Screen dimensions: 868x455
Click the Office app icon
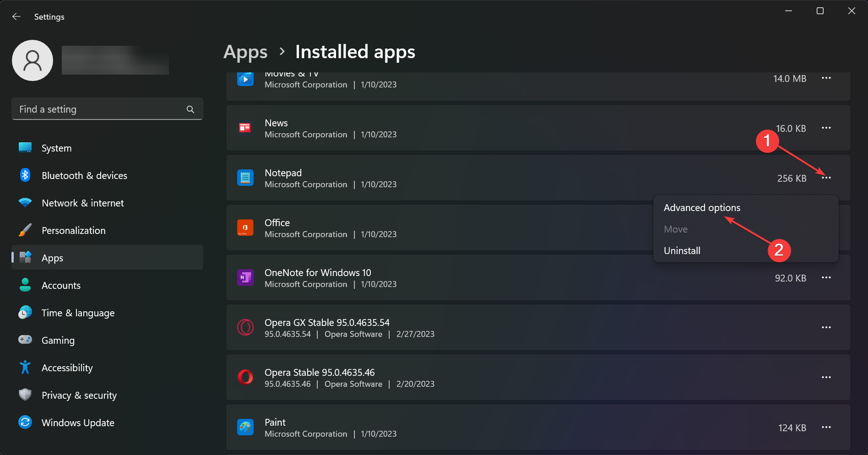pos(245,227)
